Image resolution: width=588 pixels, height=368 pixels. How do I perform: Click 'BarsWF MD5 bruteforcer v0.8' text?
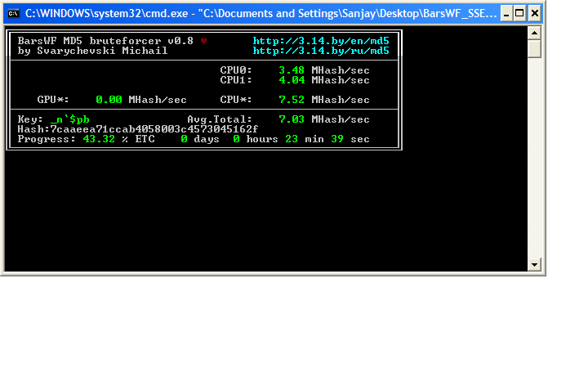pyautogui.click(x=105, y=41)
